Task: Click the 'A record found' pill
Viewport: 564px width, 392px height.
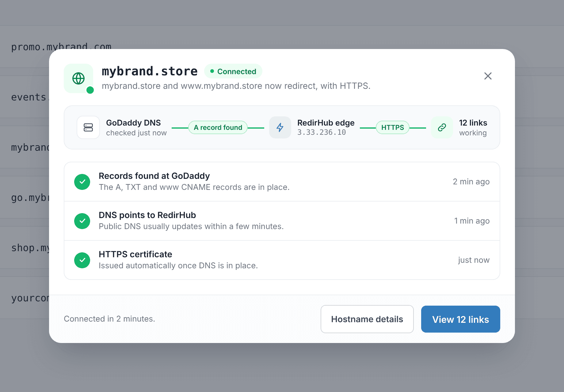Action: pos(218,127)
